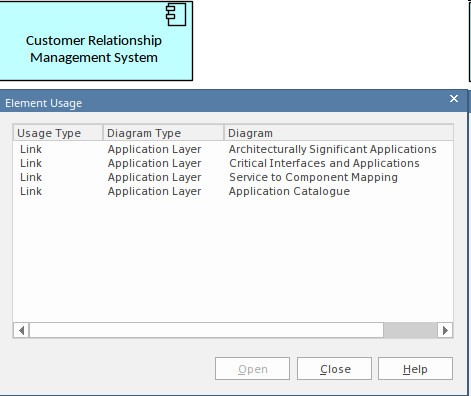
Task: Sort by Diagram Type column header
Action: [x=163, y=133]
